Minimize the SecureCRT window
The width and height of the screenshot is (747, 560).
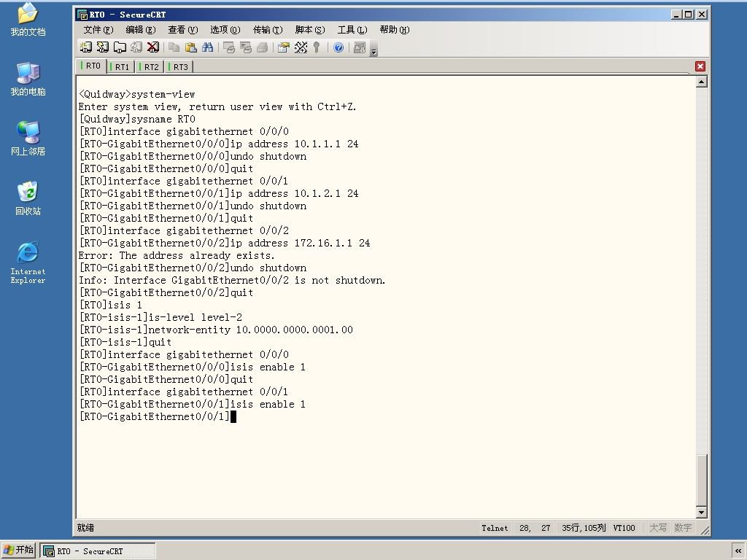click(x=676, y=15)
